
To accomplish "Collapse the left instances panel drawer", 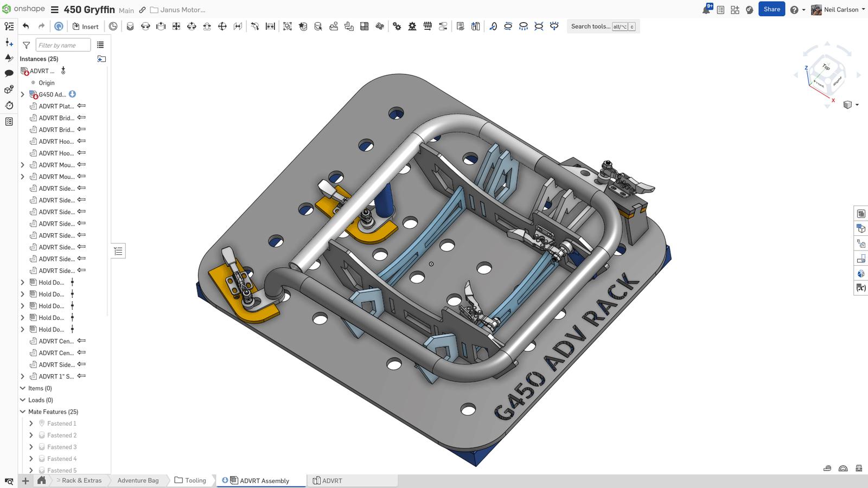I will click(118, 251).
